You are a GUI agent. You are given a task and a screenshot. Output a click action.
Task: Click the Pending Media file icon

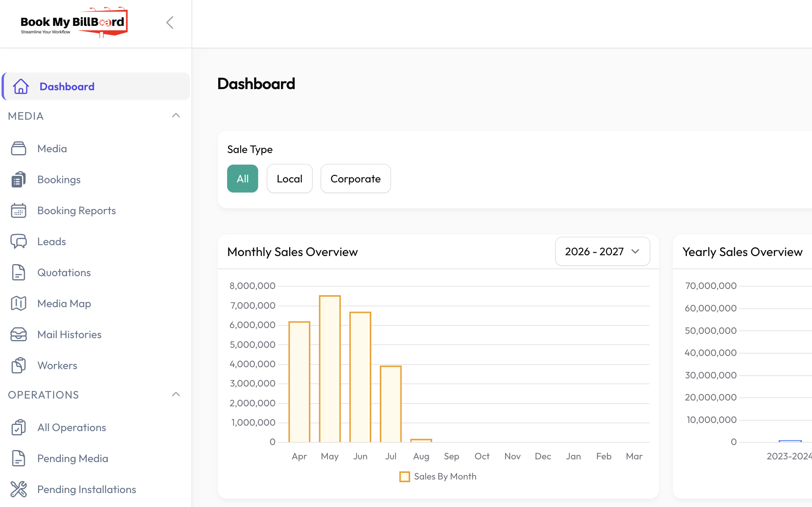tap(19, 458)
